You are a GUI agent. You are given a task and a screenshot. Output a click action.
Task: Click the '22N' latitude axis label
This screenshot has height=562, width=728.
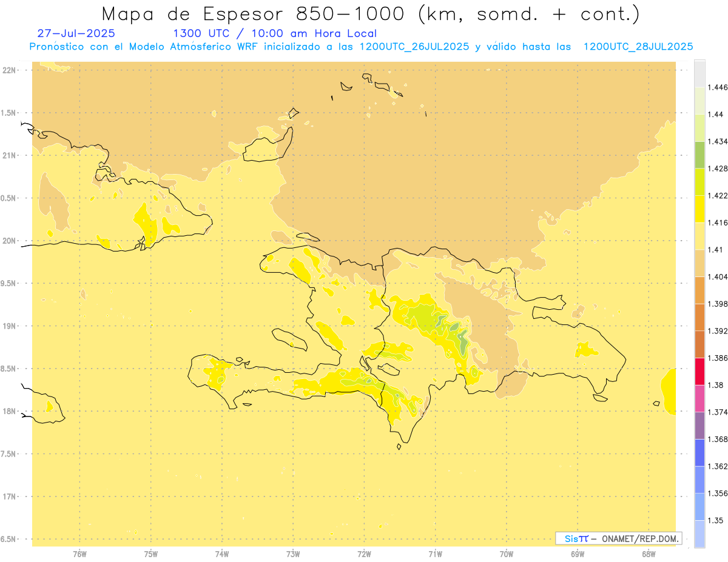10,70
